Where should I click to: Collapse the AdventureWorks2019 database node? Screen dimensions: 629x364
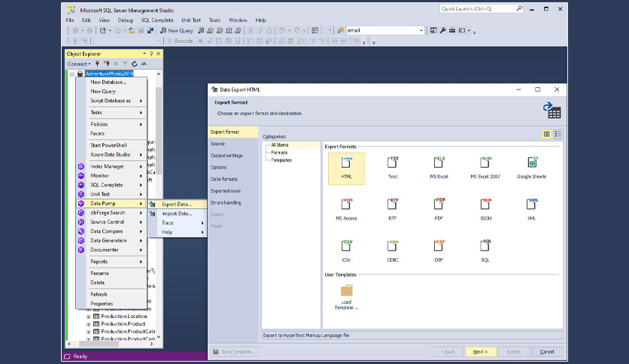(x=72, y=74)
